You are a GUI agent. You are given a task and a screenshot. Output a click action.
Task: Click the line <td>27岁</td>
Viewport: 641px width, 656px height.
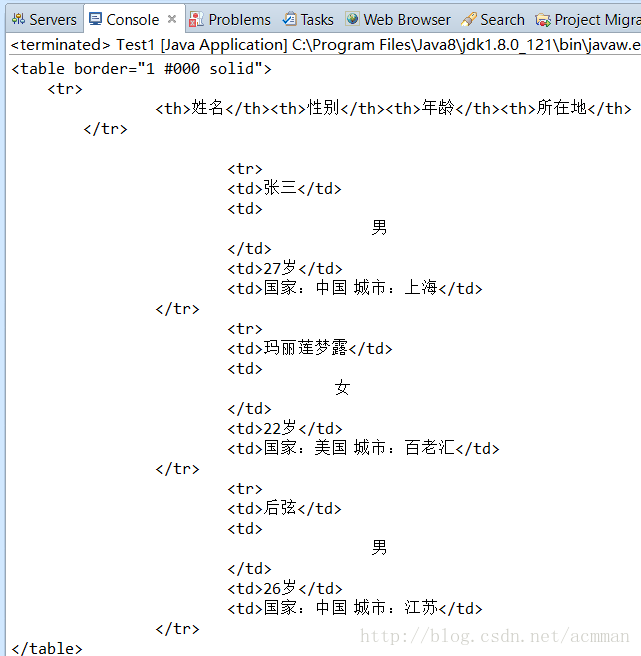[285, 268]
